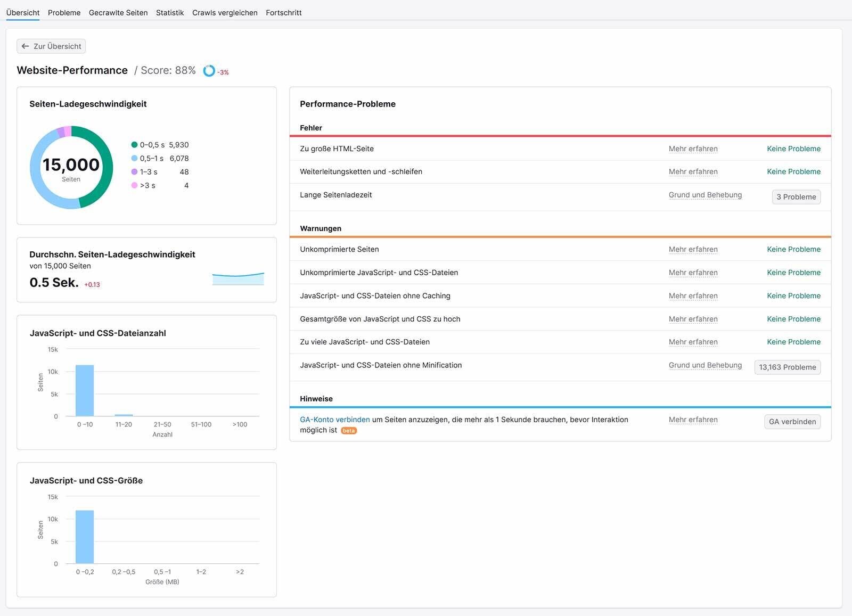Viewport: 852px width, 616px height.
Task: Switch to the Probleme tab
Action: click(64, 12)
